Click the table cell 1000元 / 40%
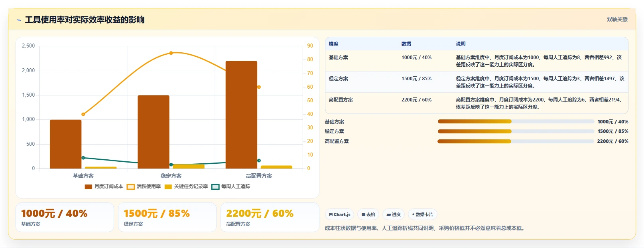644x248 pixels. tap(416, 58)
